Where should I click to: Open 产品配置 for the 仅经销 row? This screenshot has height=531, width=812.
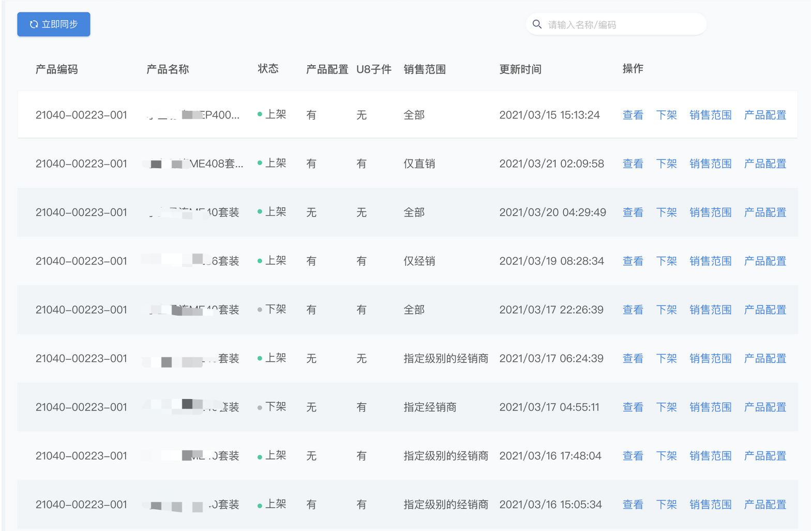764,261
